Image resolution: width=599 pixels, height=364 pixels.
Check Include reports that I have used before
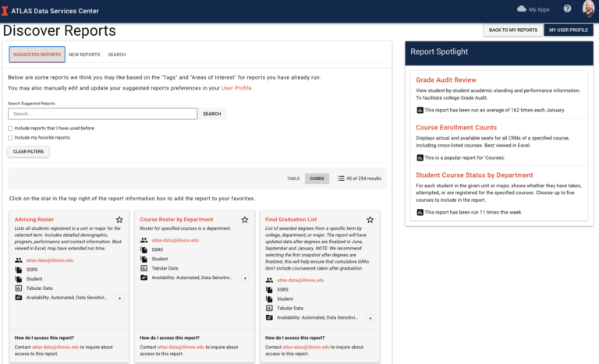click(10, 129)
